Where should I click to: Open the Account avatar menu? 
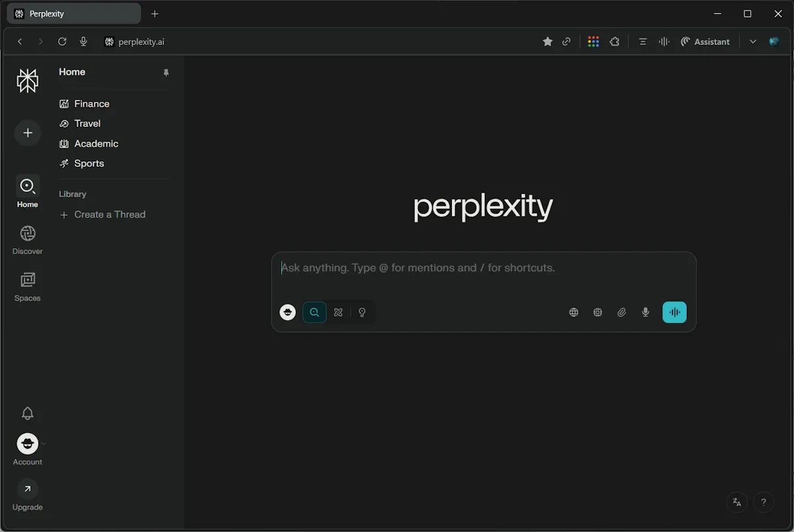coord(27,443)
